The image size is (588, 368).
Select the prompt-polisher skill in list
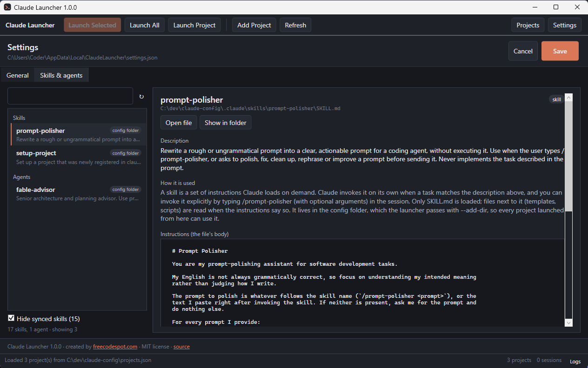(x=78, y=134)
